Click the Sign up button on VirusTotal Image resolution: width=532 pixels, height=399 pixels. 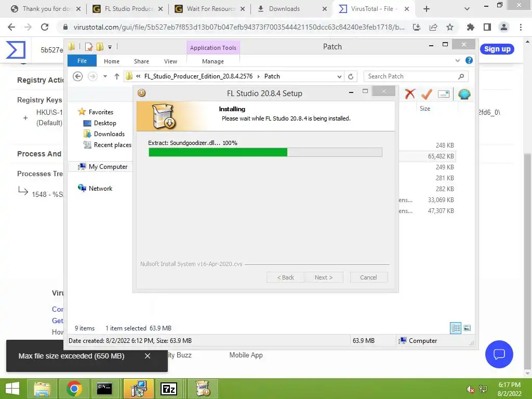(x=497, y=49)
